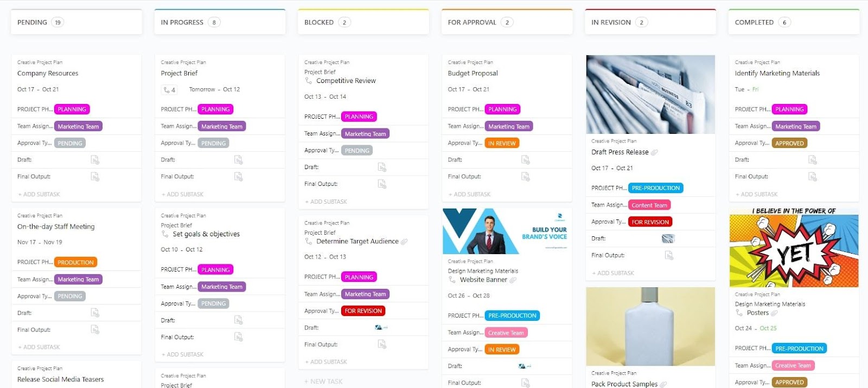Screen dimensions: 868x388
Task: Select the COMPLETED column header
Action: coord(754,22)
